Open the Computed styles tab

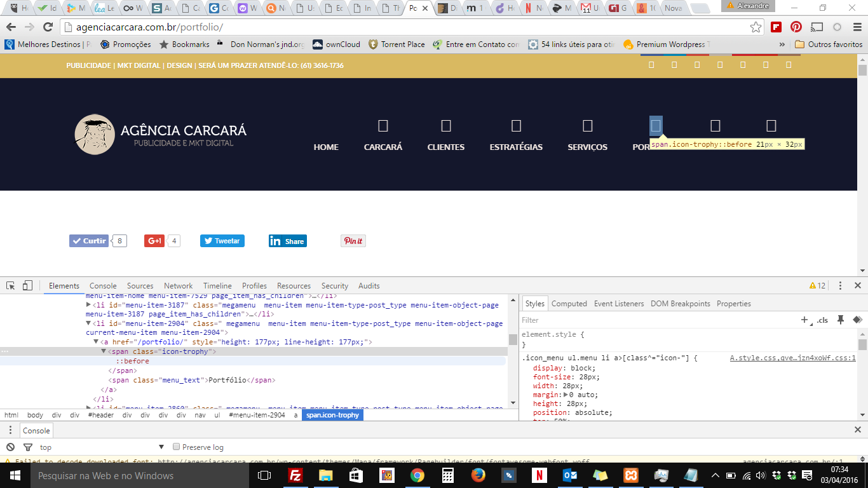[569, 304]
